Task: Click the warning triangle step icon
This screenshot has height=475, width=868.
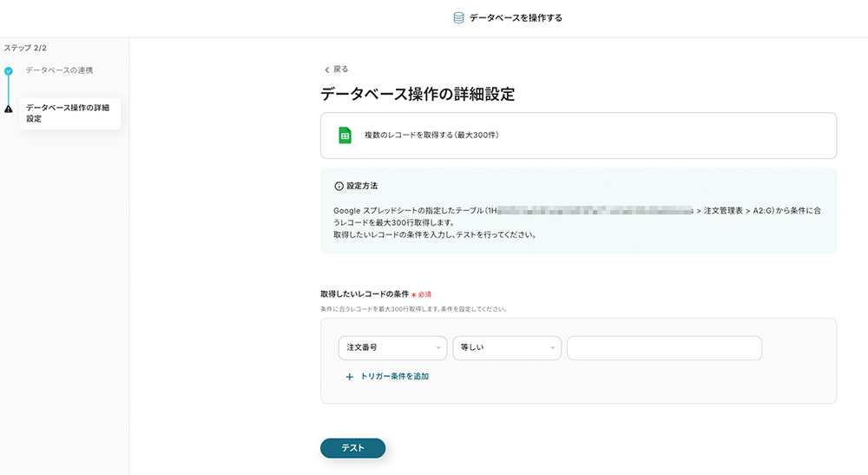Action: (9, 109)
